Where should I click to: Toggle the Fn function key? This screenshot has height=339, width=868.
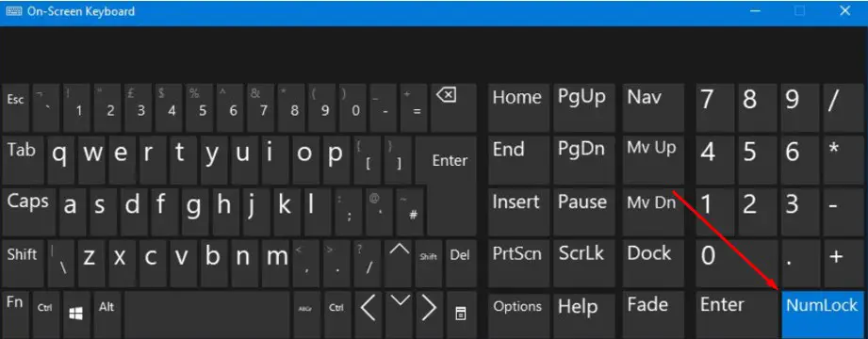17,314
